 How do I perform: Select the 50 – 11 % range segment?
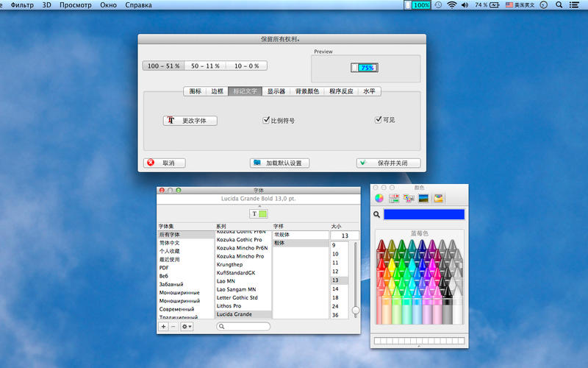pyautogui.click(x=205, y=66)
